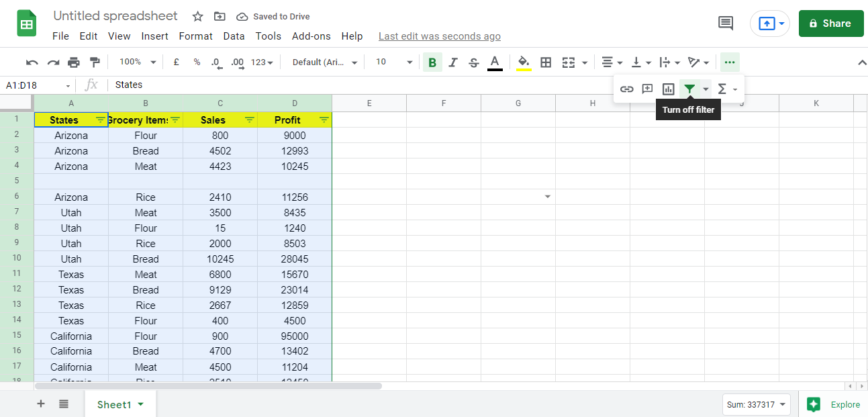Open 'Last edit was seconds ago' link

[x=440, y=36]
